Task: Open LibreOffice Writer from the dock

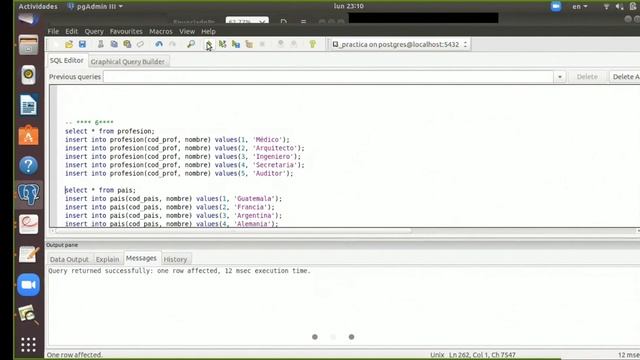Action: pyautogui.click(x=29, y=105)
